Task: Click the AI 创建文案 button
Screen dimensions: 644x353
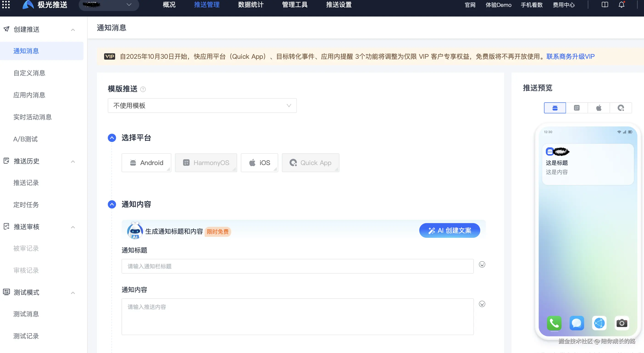Action: pyautogui.click(x=449, y=230)
